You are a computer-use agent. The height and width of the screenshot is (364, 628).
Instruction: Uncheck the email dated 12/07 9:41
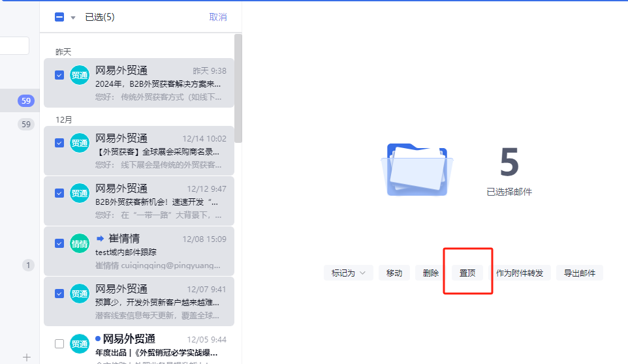click(x=59, y=294)
